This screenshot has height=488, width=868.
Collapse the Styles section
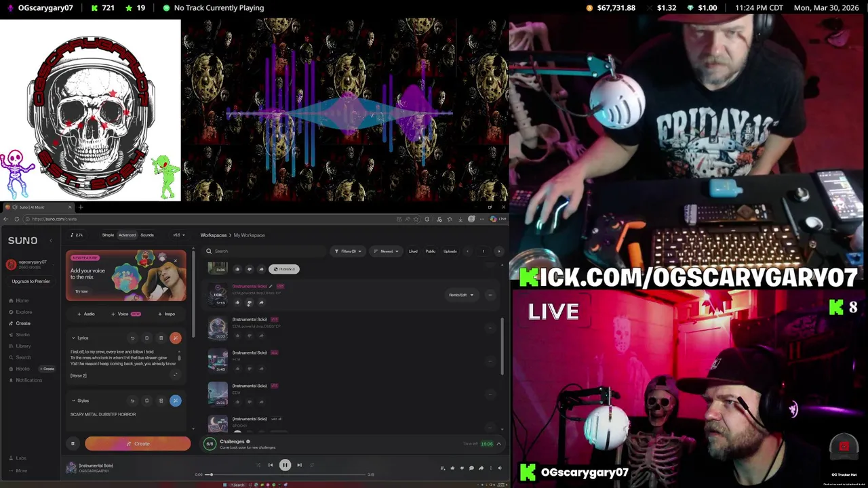pos(73,401)
